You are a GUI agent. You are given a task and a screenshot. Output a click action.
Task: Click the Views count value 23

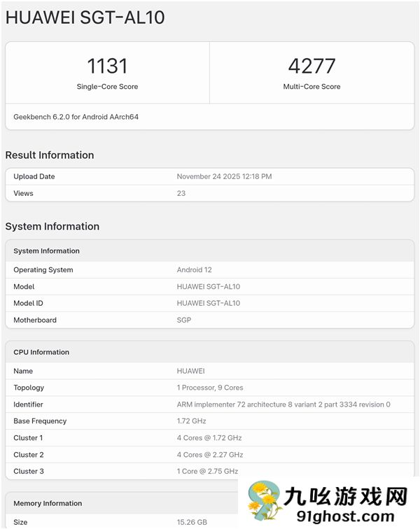181,193
